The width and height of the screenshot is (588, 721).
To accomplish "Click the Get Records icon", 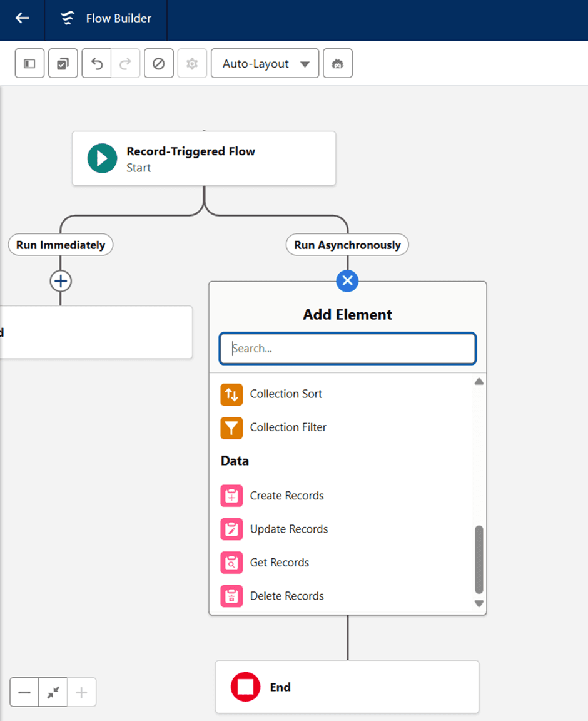I will click(x=231, y=563).
